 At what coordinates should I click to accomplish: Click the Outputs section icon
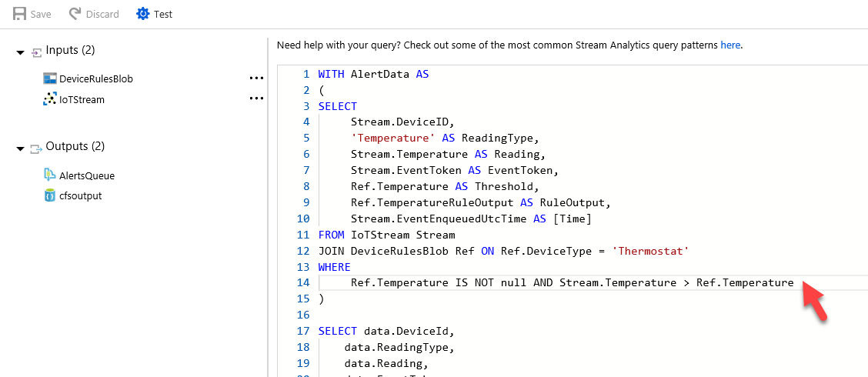(x=36, y=148)
